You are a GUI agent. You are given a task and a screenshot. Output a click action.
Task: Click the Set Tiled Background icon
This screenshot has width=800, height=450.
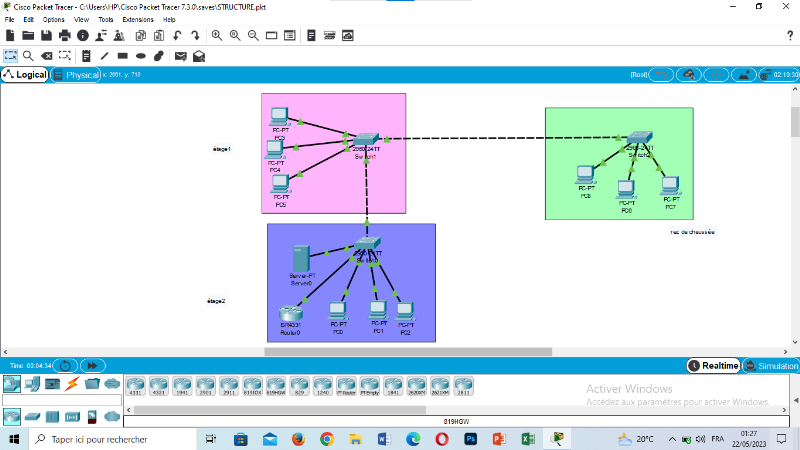(744, 75)
